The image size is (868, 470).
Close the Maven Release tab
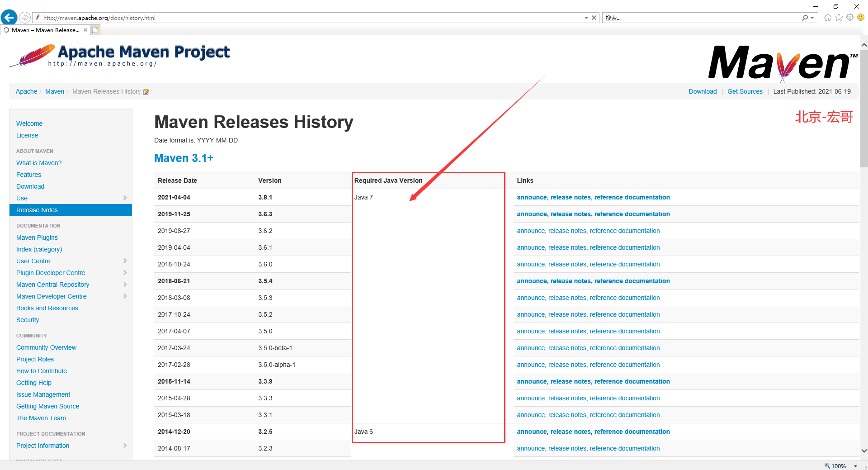(x=85, y=30)
